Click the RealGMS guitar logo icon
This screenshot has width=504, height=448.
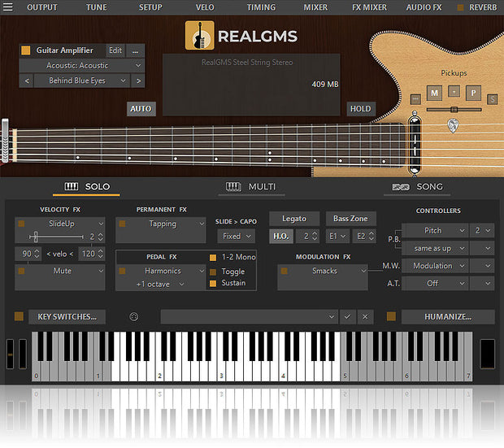click(x=199, y=35)
